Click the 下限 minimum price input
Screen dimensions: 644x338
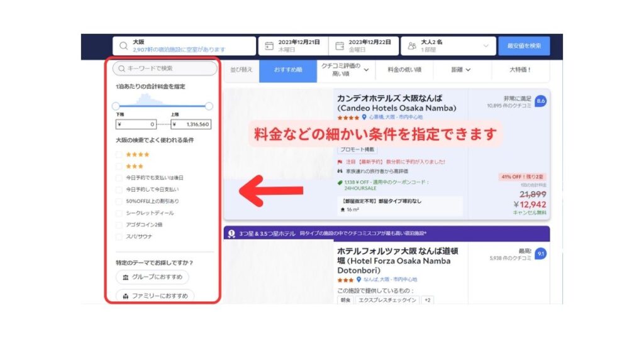pyautogui.click(x=136, y=124)
